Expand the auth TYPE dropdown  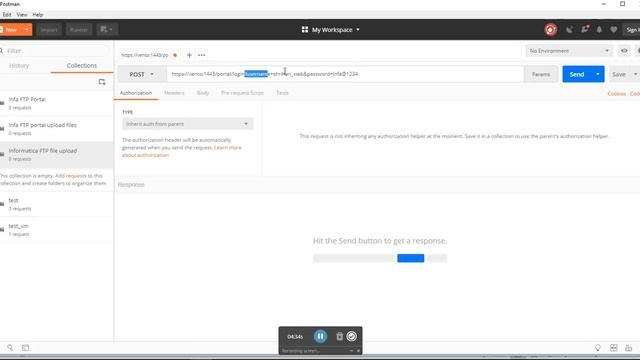(x=187, y=124)
